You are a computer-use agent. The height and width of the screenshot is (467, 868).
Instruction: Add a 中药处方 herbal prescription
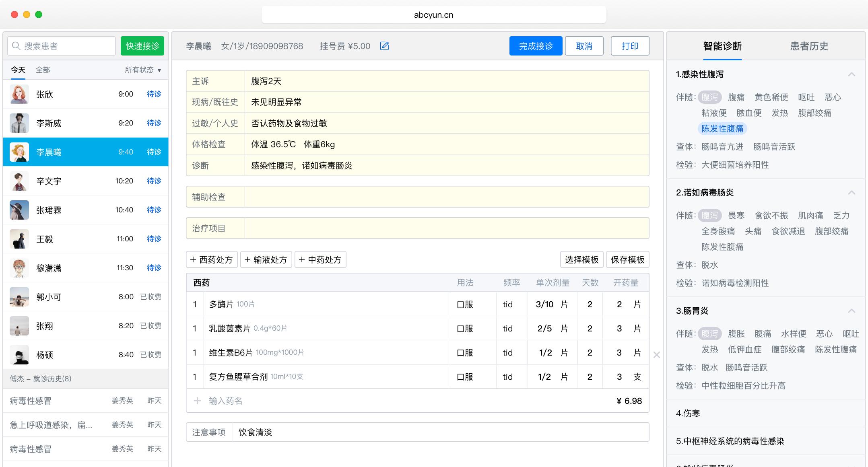click(320, 259)
